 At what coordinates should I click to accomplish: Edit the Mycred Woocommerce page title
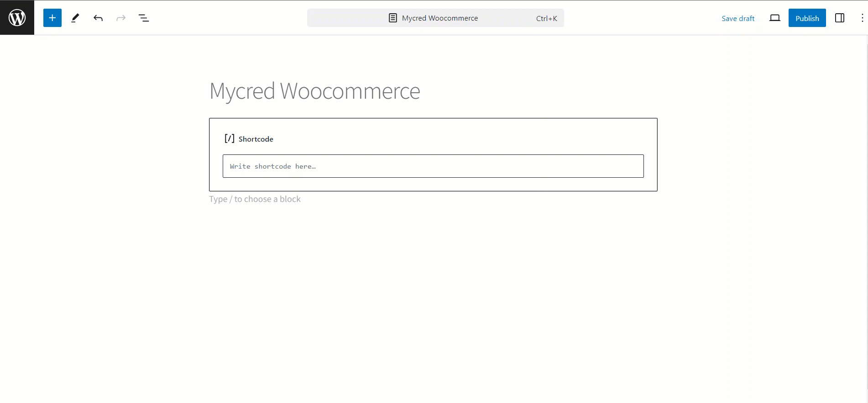(x=314, y=91)
